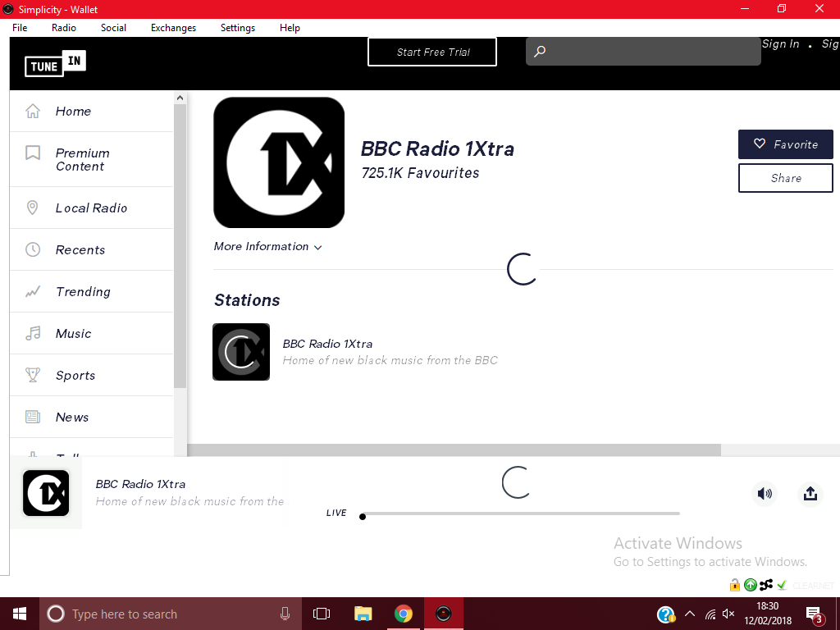Open File Explorer from the taskbar
Image resolution: width=840 pixels, height=630 pixels.
tap(363, 614)
